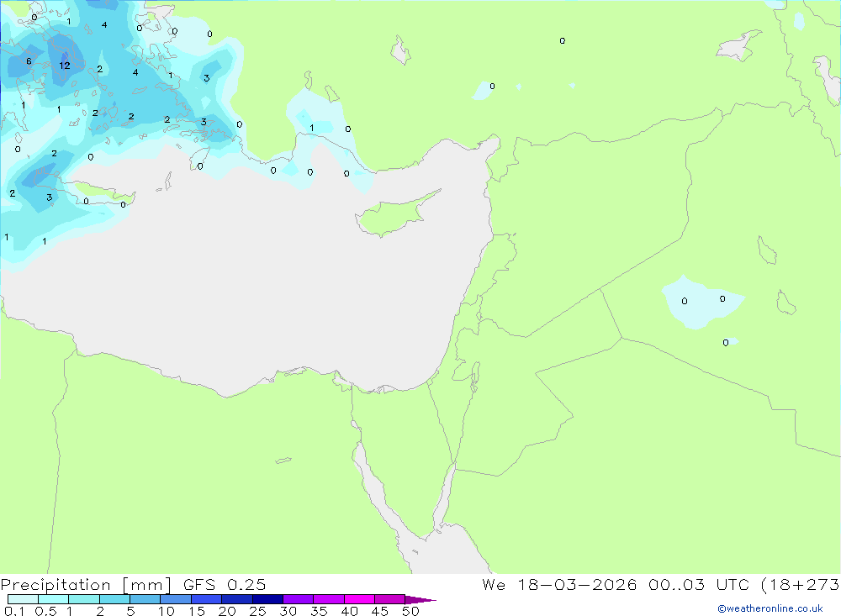Click the legend arrow tip above 50 mm

pos(420,600)
